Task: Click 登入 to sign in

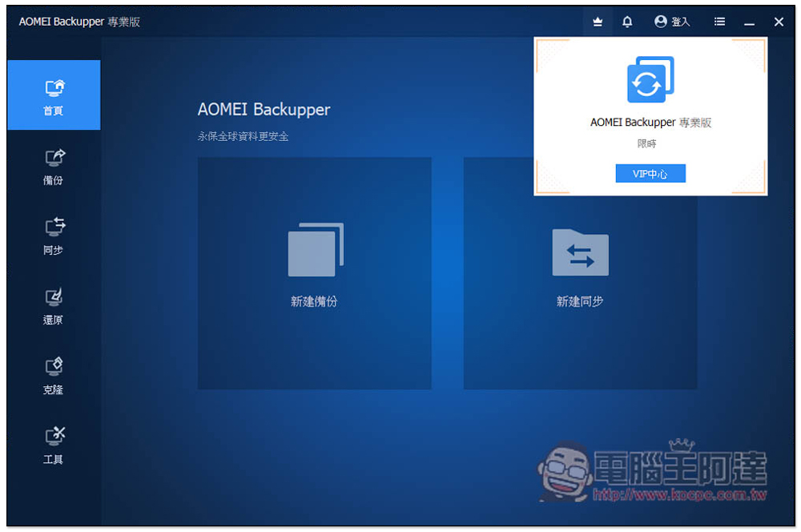Action: click(x=672, y=22)
